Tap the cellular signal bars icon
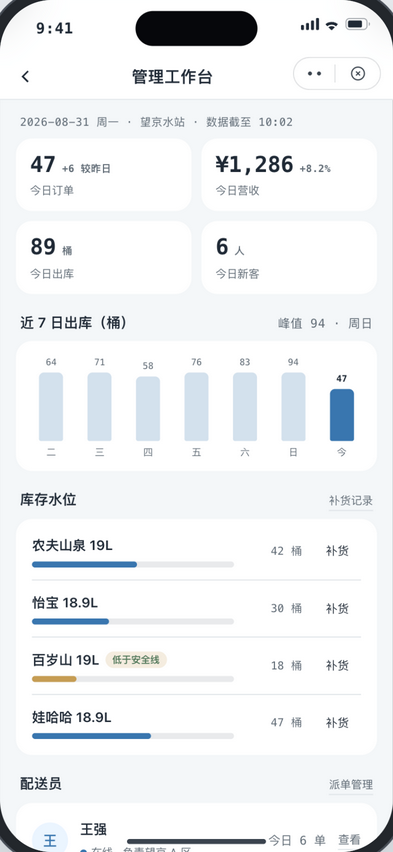 [x=310, y=24]
